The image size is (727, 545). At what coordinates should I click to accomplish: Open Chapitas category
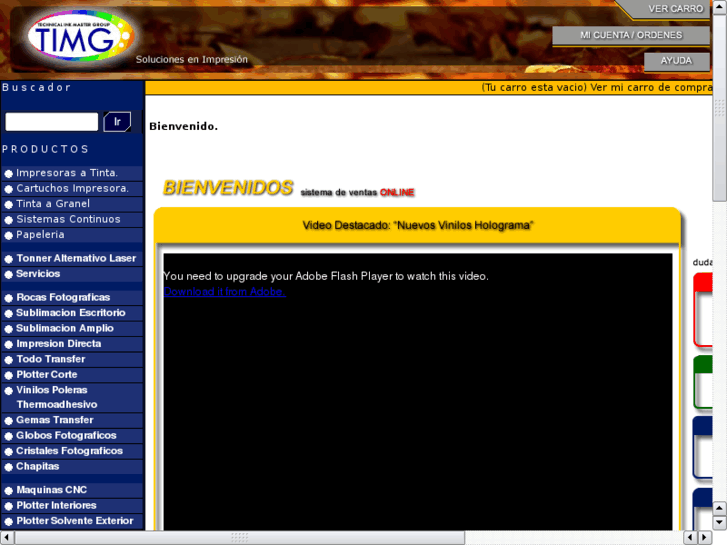pos(38,466)
